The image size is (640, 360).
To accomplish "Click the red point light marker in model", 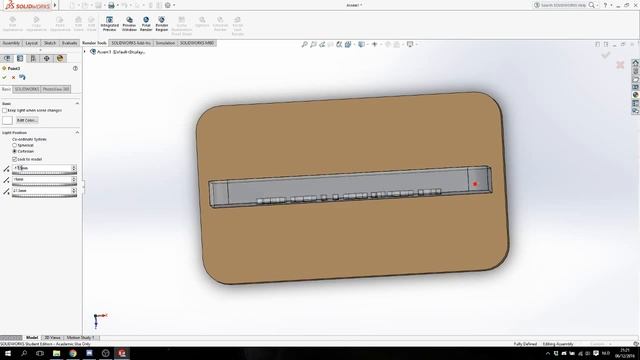I will coord(475,184).
